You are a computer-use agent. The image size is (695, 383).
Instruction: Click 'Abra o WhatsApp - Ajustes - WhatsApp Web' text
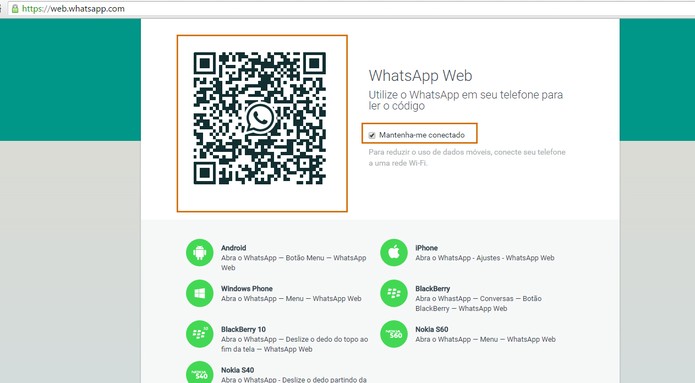(485, 258)
